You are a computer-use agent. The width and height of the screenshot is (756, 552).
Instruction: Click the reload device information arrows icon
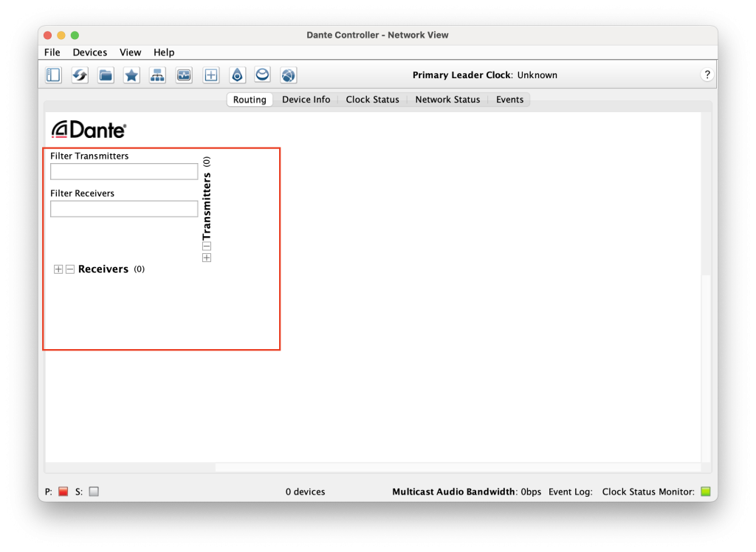coord(80,75)
